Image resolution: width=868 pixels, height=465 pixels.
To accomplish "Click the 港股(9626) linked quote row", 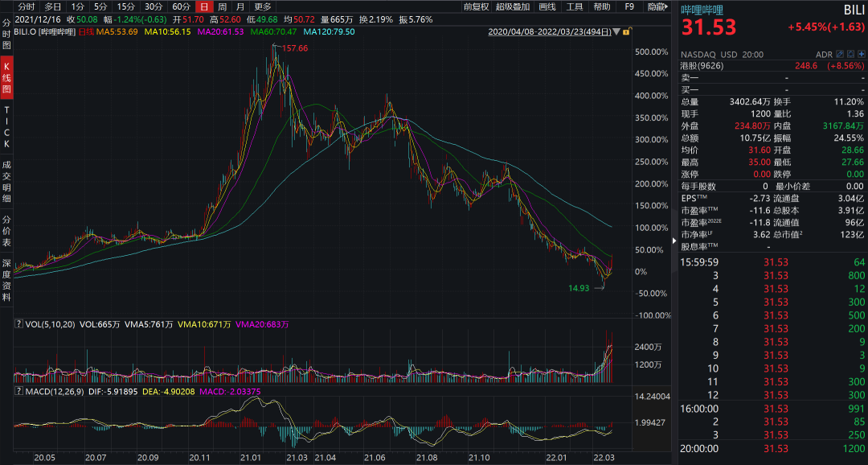I will tap(772, 66).
